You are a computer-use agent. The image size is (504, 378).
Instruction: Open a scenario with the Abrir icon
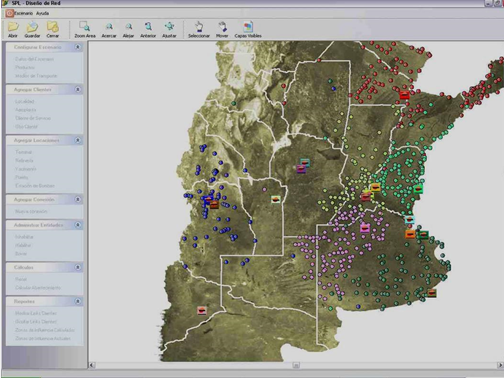(x=13, y=29)
